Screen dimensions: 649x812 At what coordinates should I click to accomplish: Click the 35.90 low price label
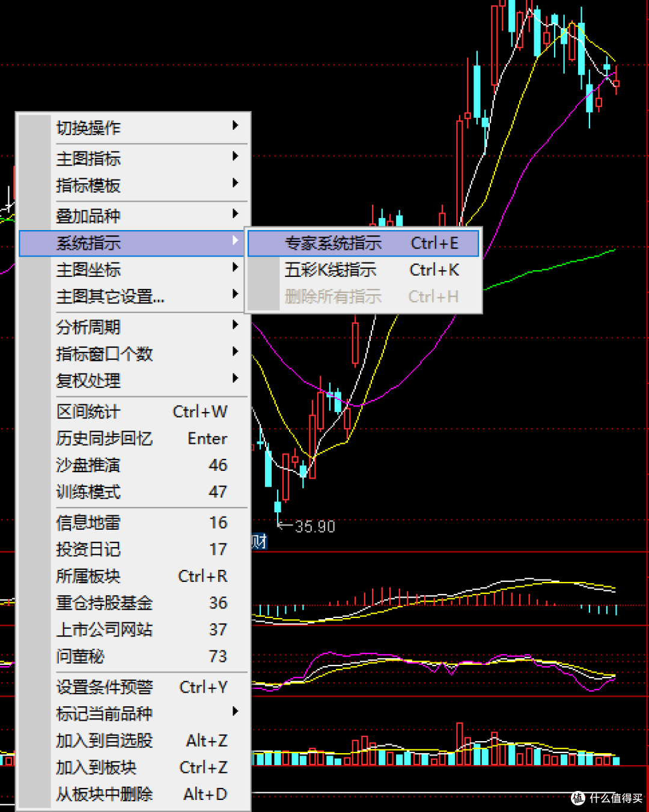coord(315,527)
